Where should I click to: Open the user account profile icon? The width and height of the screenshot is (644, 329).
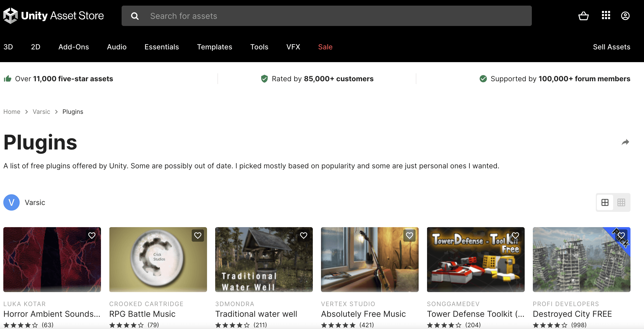click(625, 16)
